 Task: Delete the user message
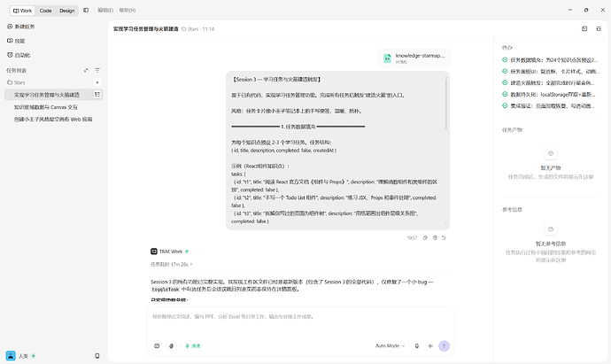point(435,237)
